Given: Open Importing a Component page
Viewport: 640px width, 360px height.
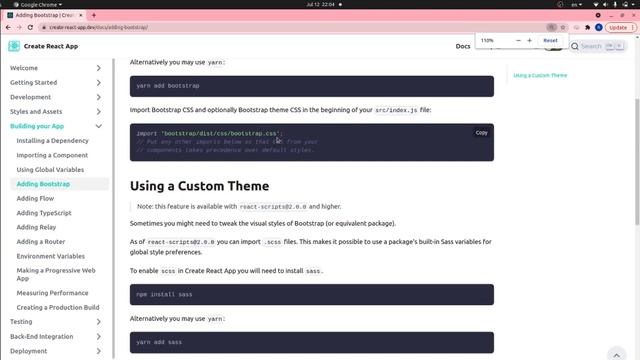Looking at the screenshot, I should tap(52, 155).
